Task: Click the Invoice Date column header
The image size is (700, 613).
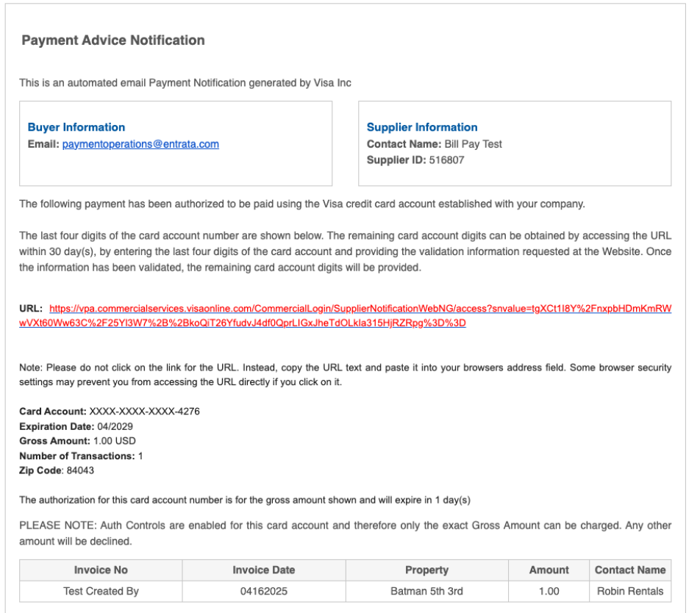Action: (x=264, y=570)
